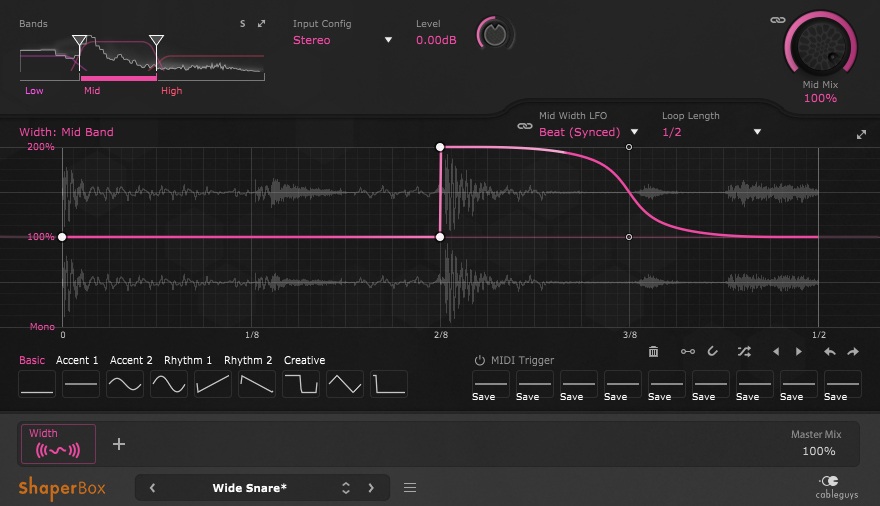
Task: Click the last Save slot
Action: (x=842, y=386)
